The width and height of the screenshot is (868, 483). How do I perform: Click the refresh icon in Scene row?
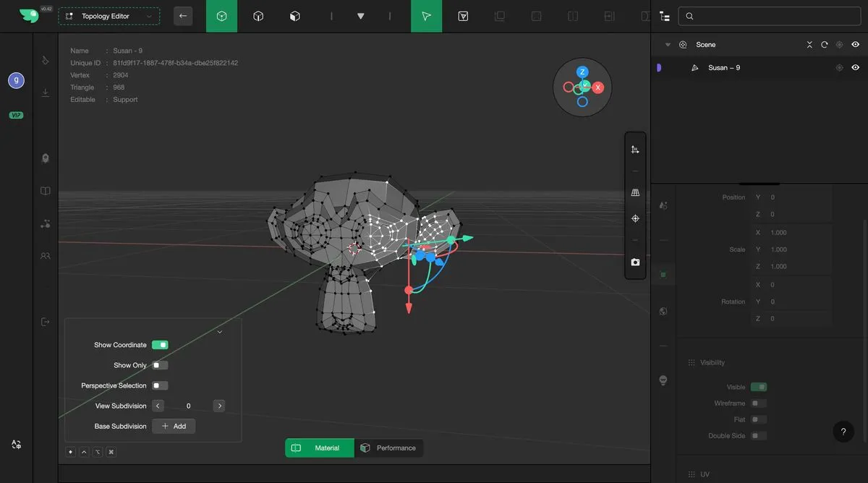824,45
